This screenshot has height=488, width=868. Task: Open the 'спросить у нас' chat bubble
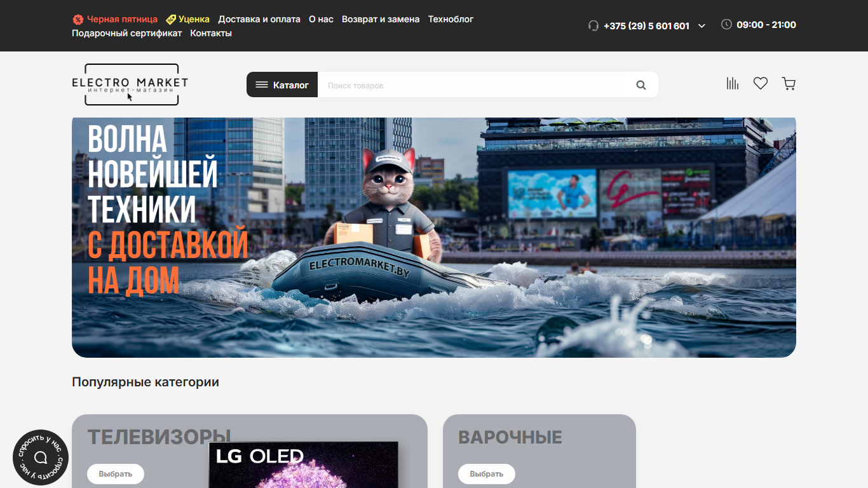[x=41, y=457]
